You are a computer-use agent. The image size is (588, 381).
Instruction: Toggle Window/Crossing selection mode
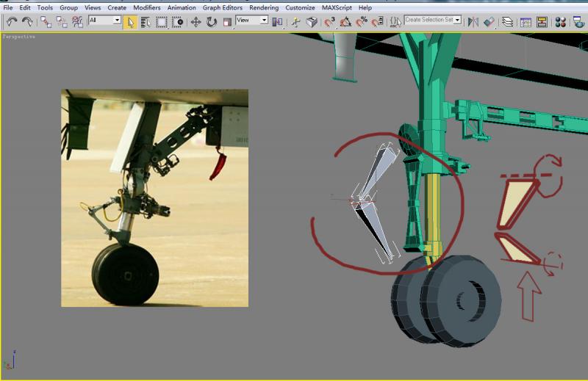tap(178, 23)
